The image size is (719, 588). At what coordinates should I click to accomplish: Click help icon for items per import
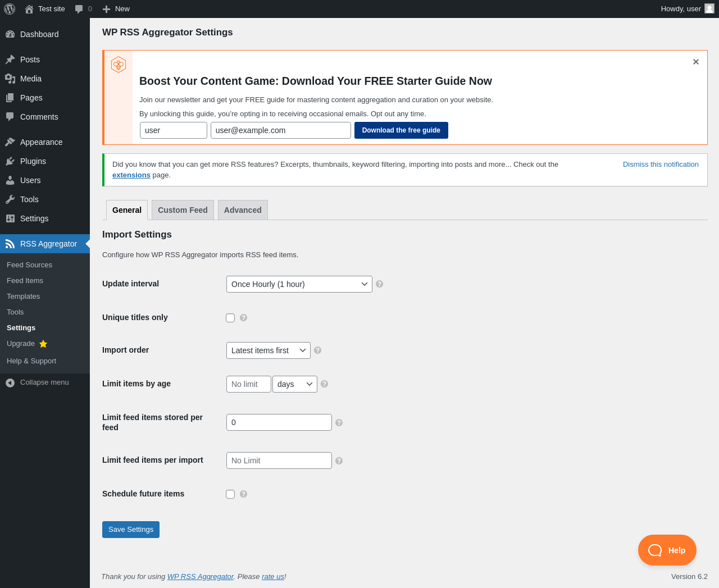(x=339, y=461)
